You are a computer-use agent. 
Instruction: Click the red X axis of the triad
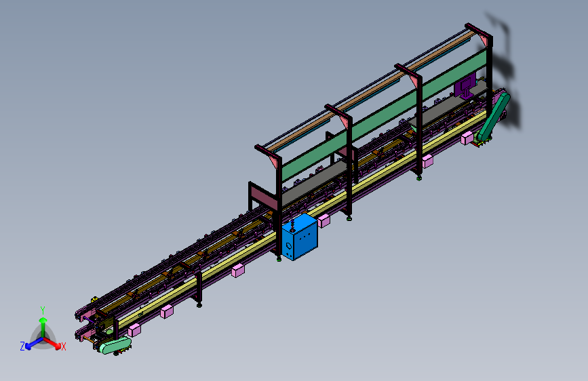(x=52, y=343)
